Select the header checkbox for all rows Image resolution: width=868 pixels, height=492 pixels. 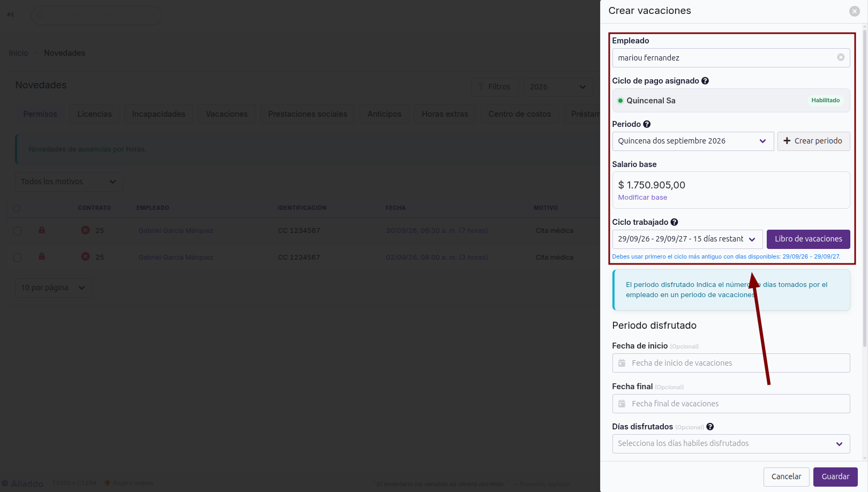[17, 208]
